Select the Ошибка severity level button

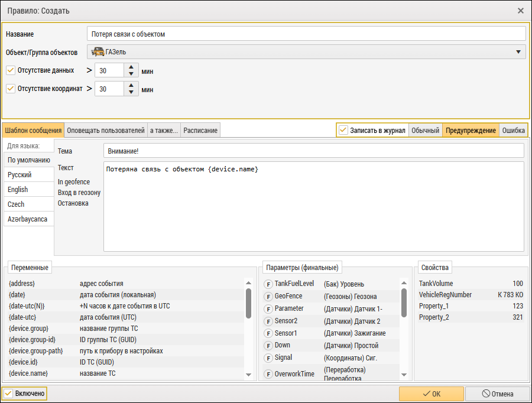coord(513,130)
